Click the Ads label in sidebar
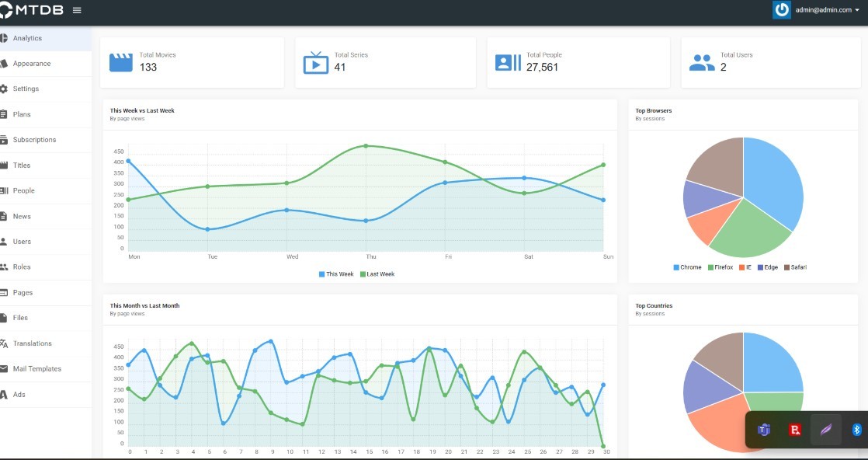Image resolution: width=868 pixels, height=460 pixels. (19, 395)
